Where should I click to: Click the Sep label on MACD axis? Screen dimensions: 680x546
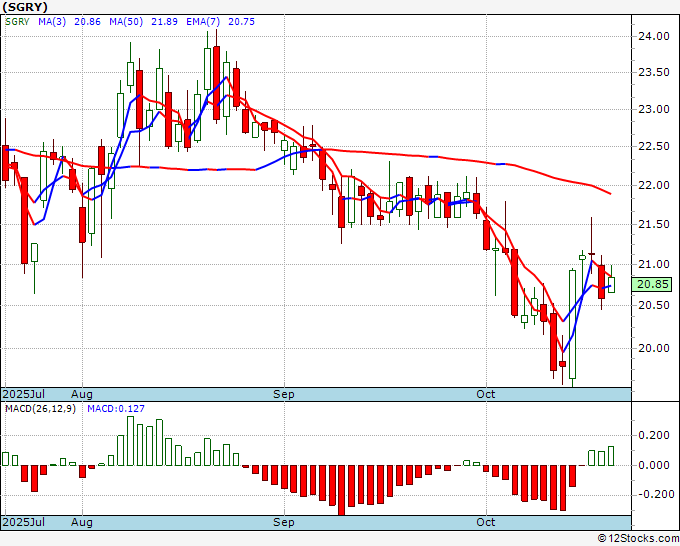point(284,523)
